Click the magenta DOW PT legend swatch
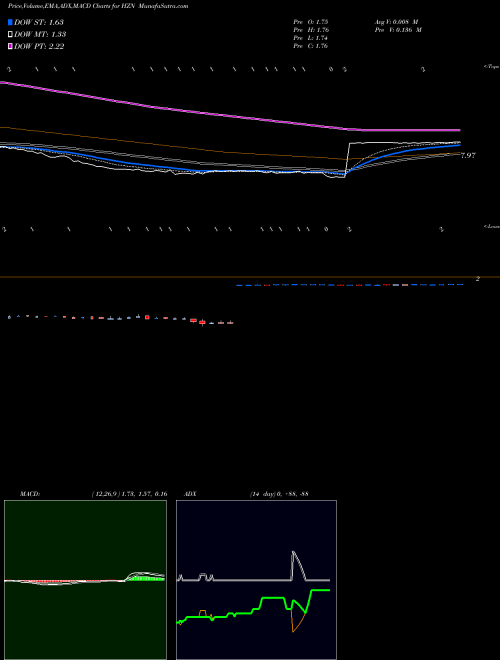 click(x=11, y=46)
